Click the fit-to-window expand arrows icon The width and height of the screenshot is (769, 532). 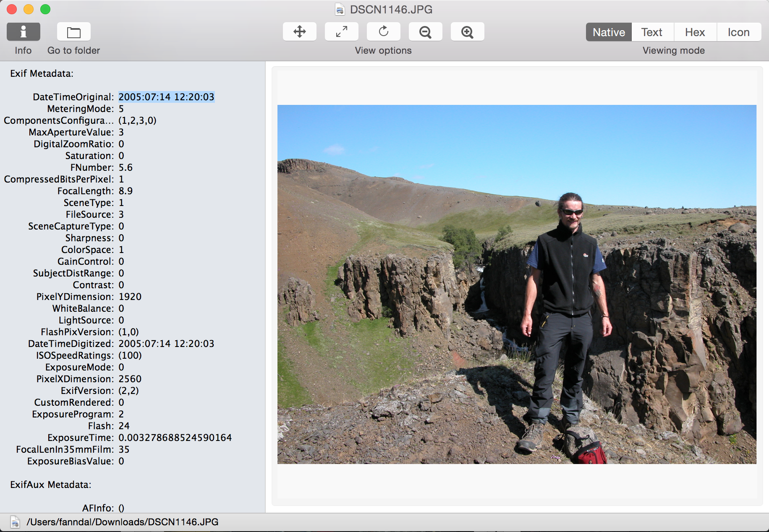341,32
